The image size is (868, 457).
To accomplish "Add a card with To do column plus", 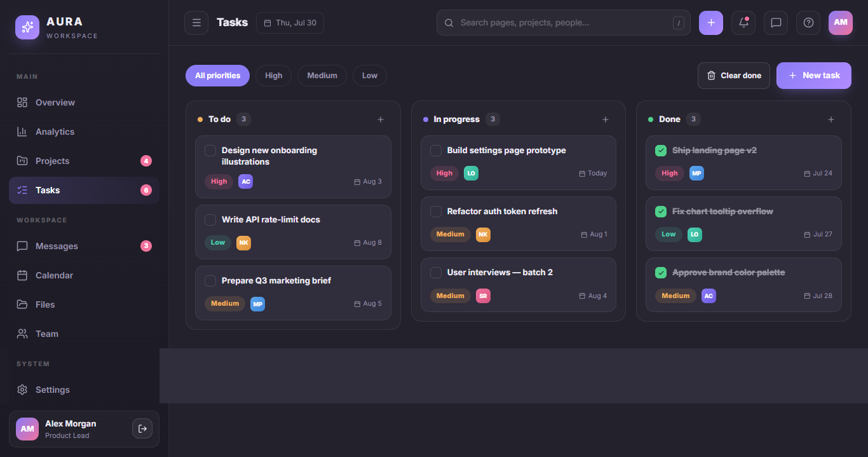I will 381,119.
